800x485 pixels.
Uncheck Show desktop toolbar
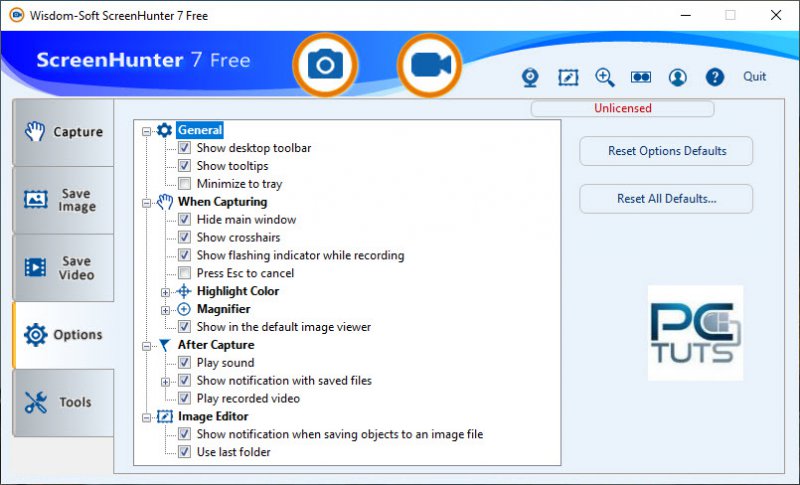pos(184,148)
